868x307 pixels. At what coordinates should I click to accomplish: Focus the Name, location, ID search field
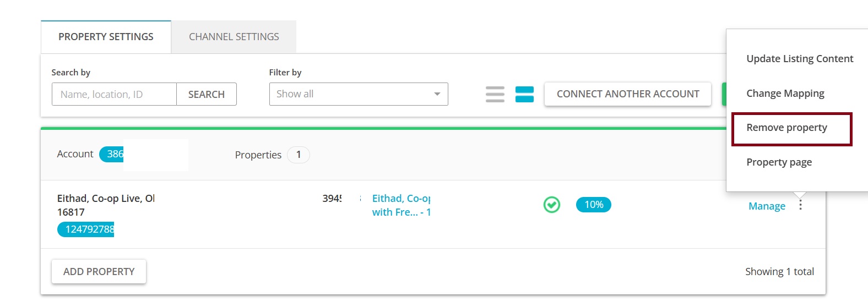coord(114,94)
